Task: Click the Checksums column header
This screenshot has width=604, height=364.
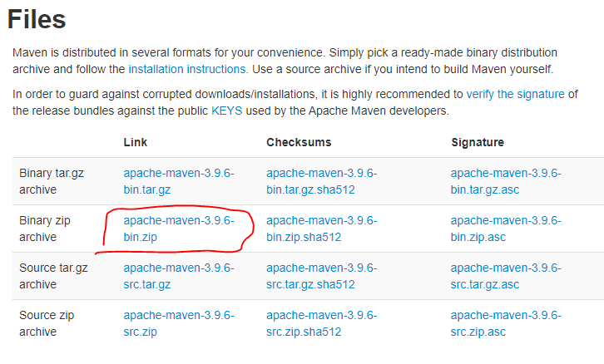Action: [x=299, y=142]
